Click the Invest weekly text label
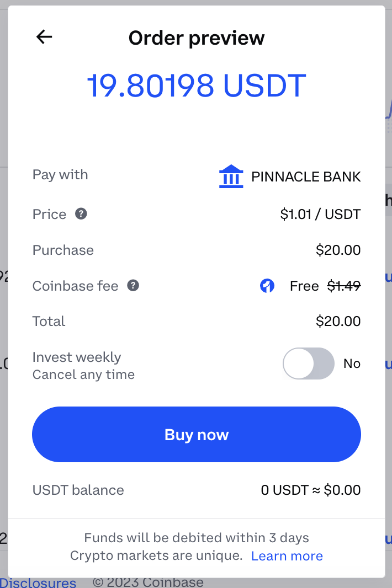 (77, 357)
